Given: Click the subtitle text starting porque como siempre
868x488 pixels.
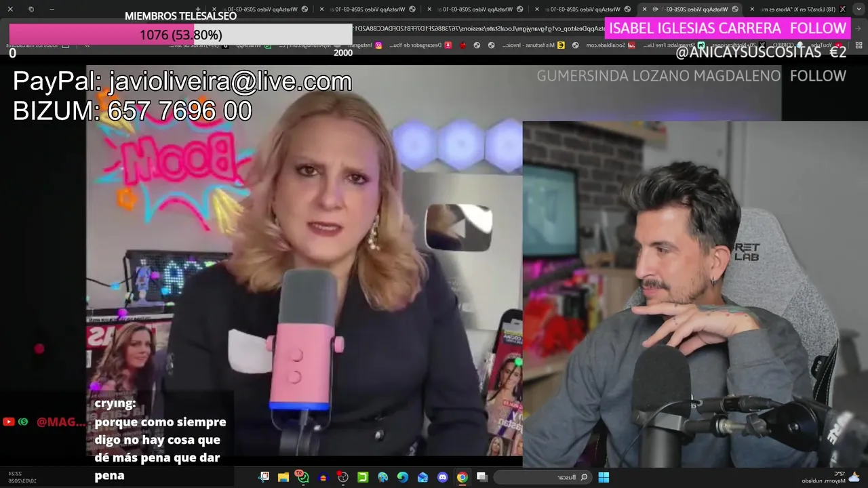Looking at the screenshot, I should pos(160,449).
